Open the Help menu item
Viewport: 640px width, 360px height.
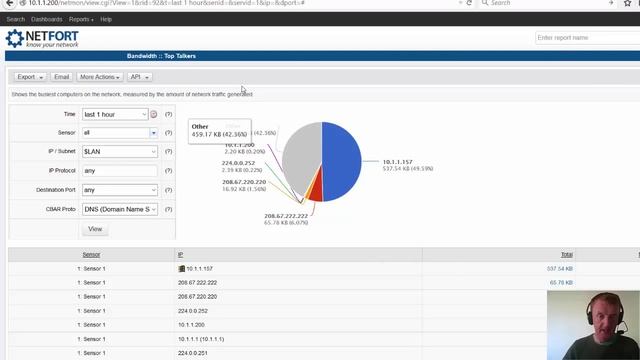pyautogui.click(x=106, y=19)
